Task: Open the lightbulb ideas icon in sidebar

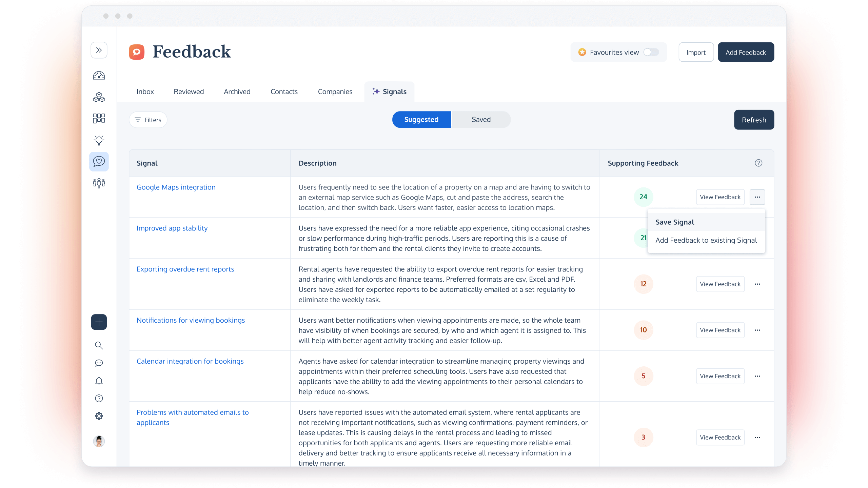Action: point(99,140)
